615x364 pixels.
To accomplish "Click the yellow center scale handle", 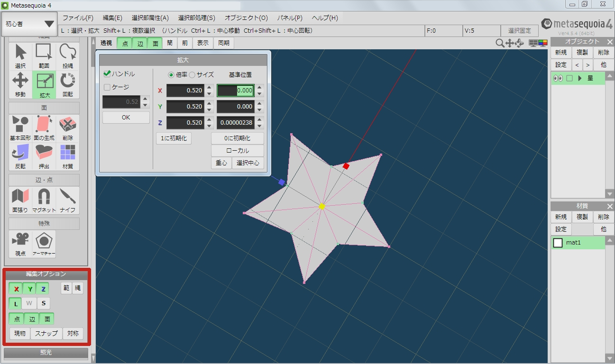I will 322,206.
